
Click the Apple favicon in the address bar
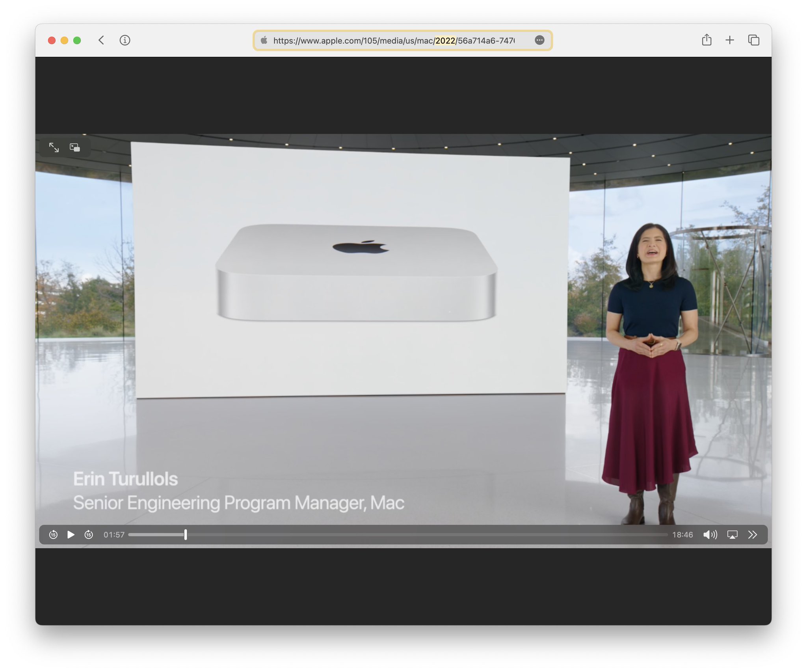click(264, 40)
